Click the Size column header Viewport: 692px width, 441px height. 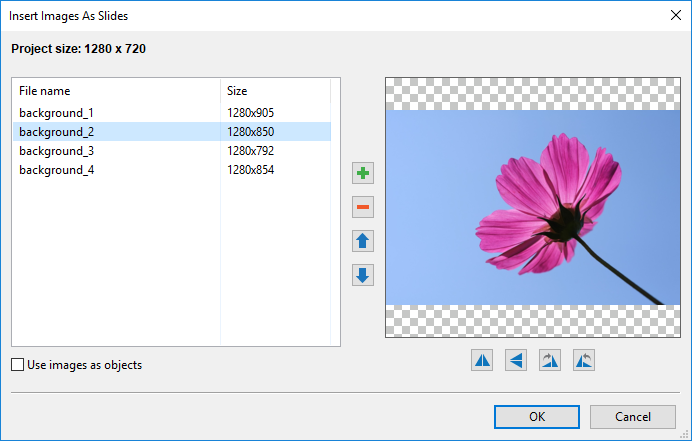click(275, 91)
